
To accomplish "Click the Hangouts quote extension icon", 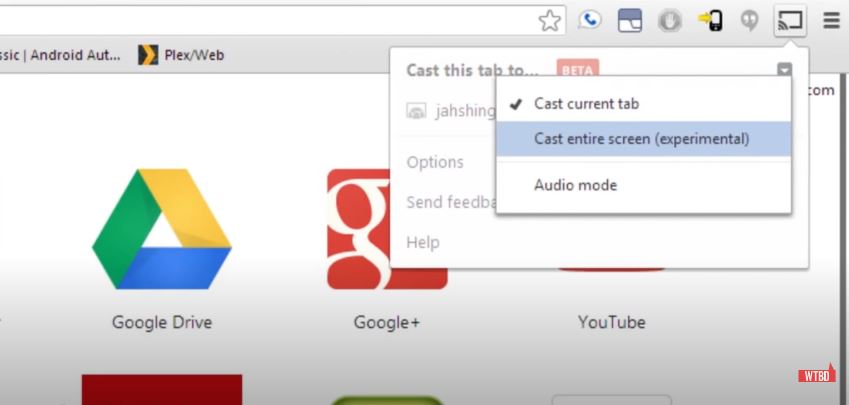I will pyautogui.click(x=749, y=21).
